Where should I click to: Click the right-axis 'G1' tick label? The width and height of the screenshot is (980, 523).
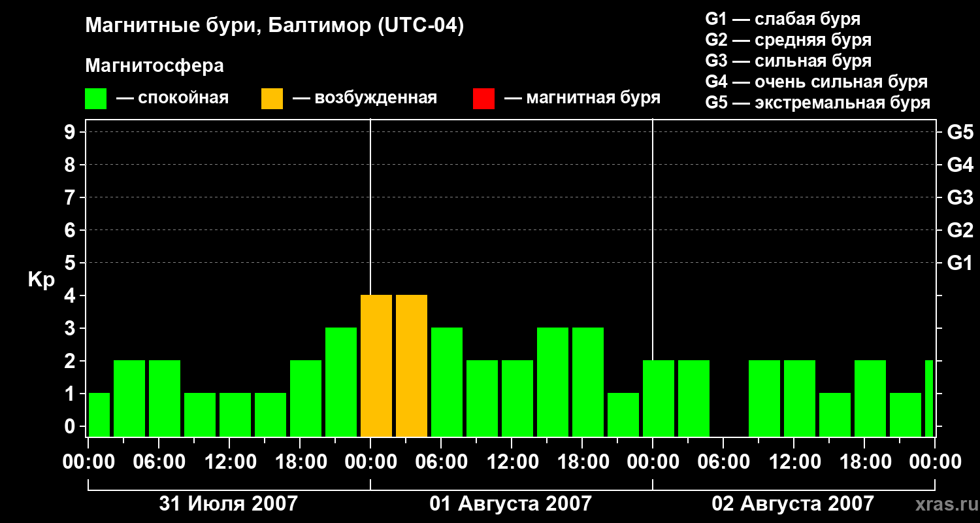point(960,263)
